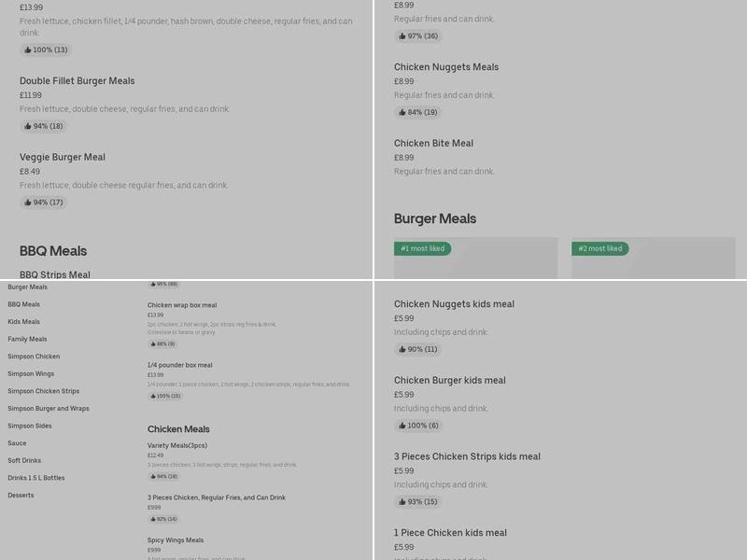The image size is (747, 560).
Task: Click thumbs-up badge under Chicken Burger kids meal
Action: (x=418, y=426)
